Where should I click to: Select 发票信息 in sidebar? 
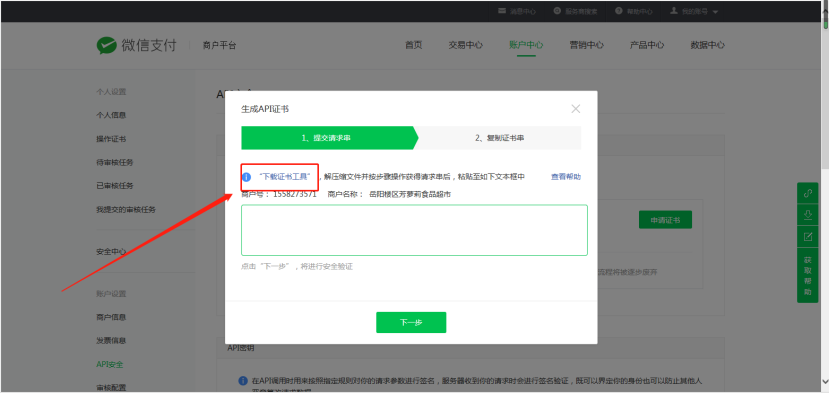click(111, 341)
